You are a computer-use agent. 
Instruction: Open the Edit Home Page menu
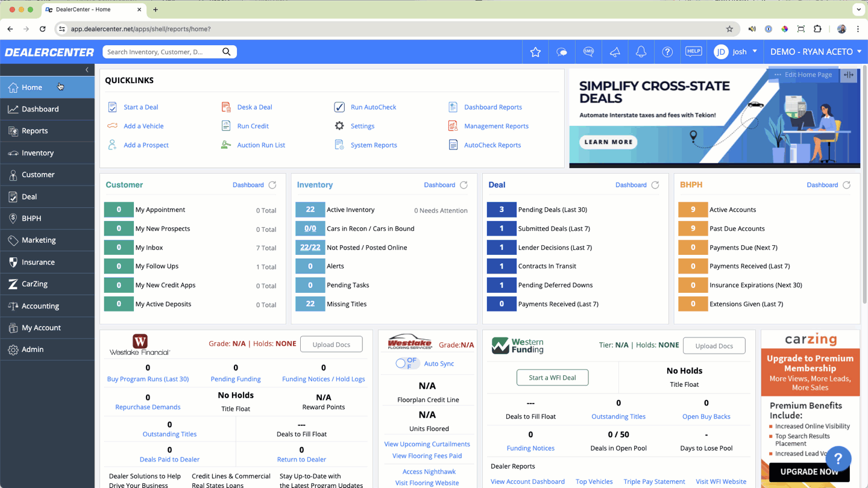[x=804, y=75]
